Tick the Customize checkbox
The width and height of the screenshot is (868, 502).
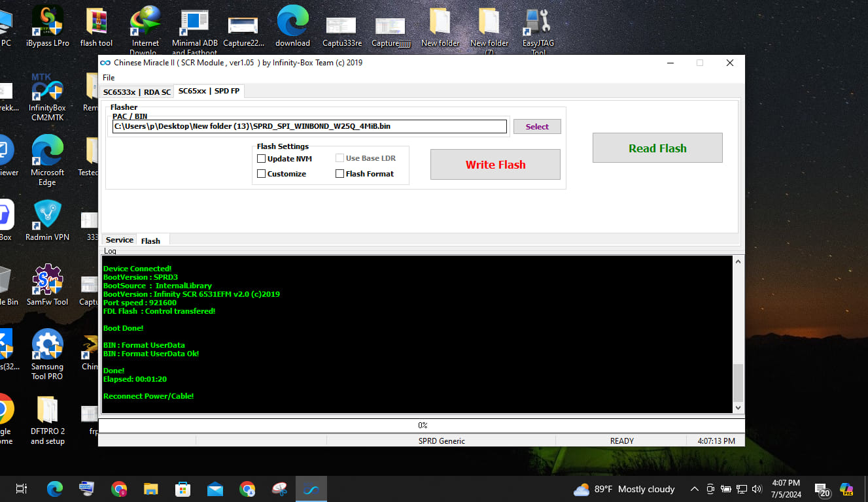point(262,174)
